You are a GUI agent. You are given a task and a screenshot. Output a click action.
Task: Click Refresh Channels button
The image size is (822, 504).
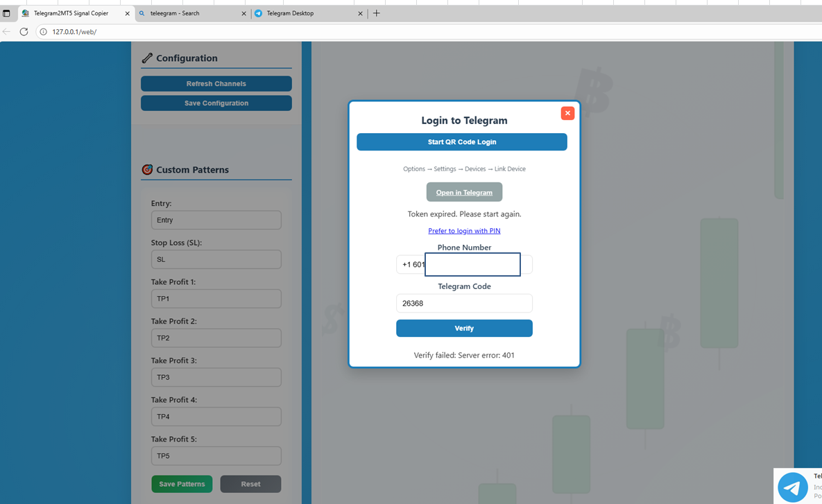tap(216, 84)
